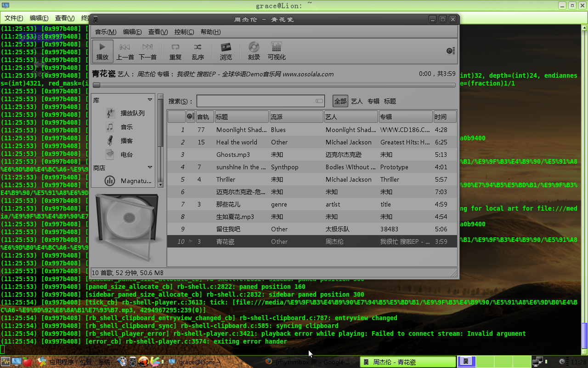Collapse the 商店 stores section
588x368 pixels.
click(x=150, y=167)
